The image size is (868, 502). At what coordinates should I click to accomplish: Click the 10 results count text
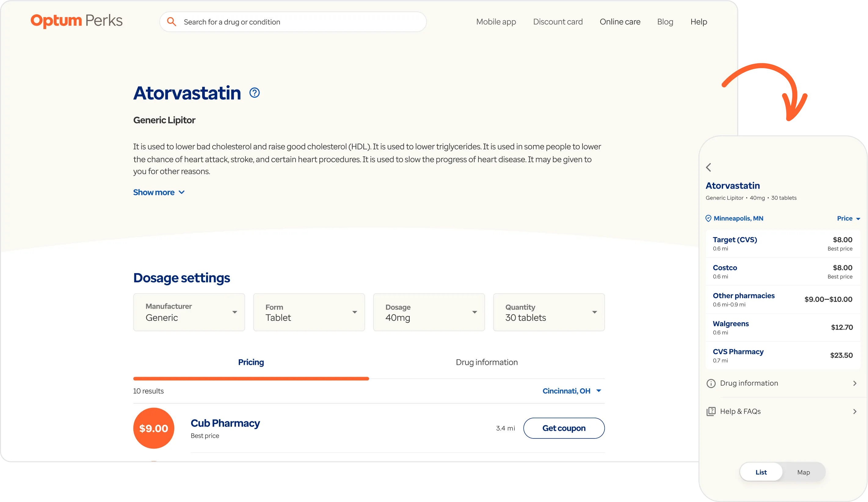(148, 391)
